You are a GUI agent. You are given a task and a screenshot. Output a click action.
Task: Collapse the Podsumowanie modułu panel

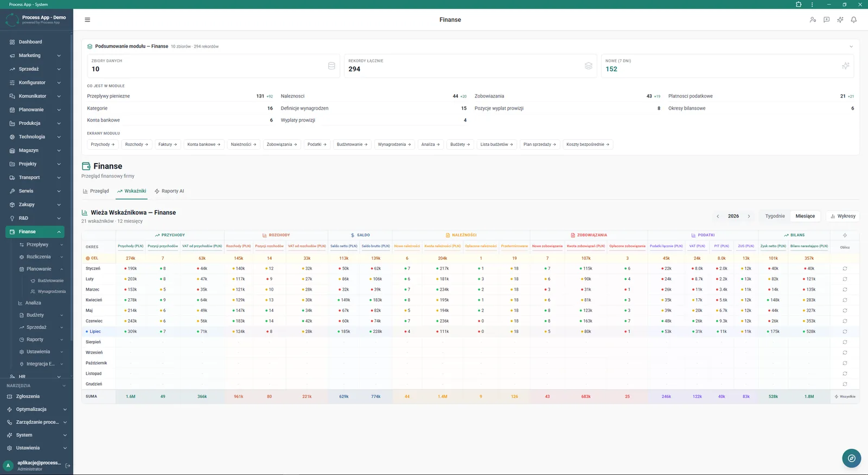[851, 47]
